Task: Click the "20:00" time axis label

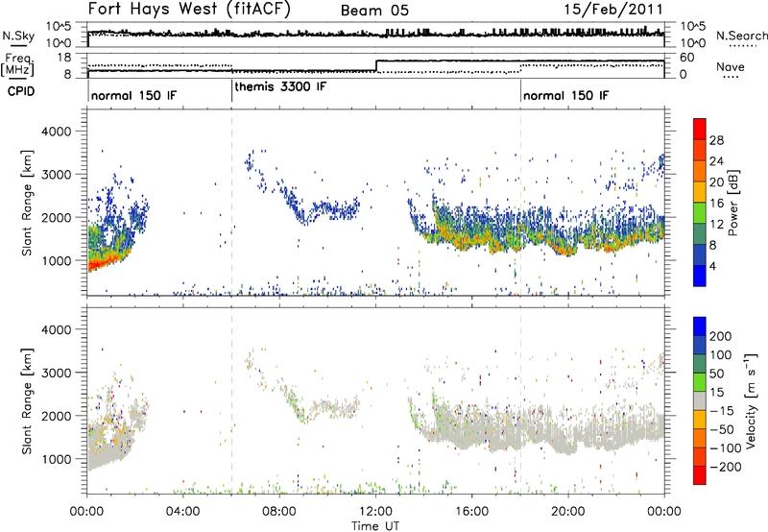Action: click(x=567, y=512)
